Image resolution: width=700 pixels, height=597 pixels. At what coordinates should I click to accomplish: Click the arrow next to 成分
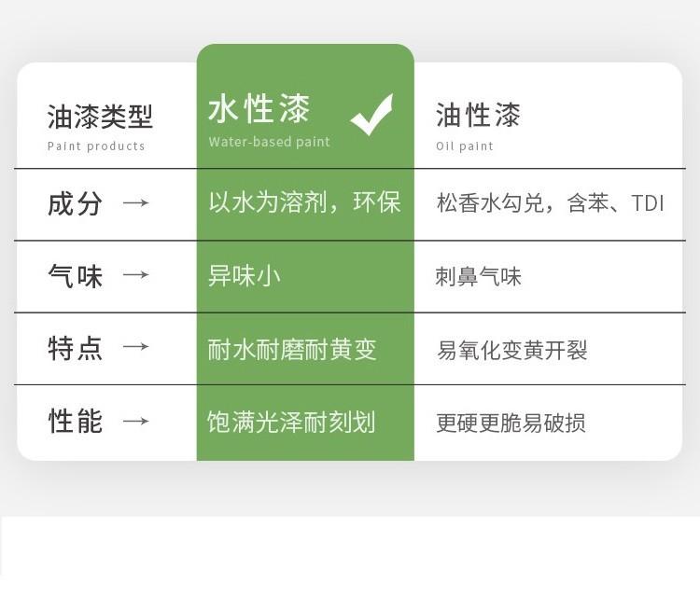pos(136,202)
